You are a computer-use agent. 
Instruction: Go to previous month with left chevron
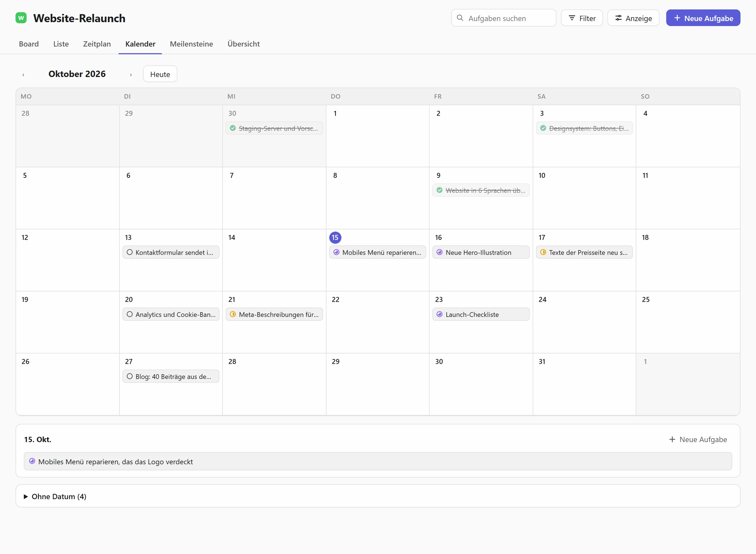23,75
